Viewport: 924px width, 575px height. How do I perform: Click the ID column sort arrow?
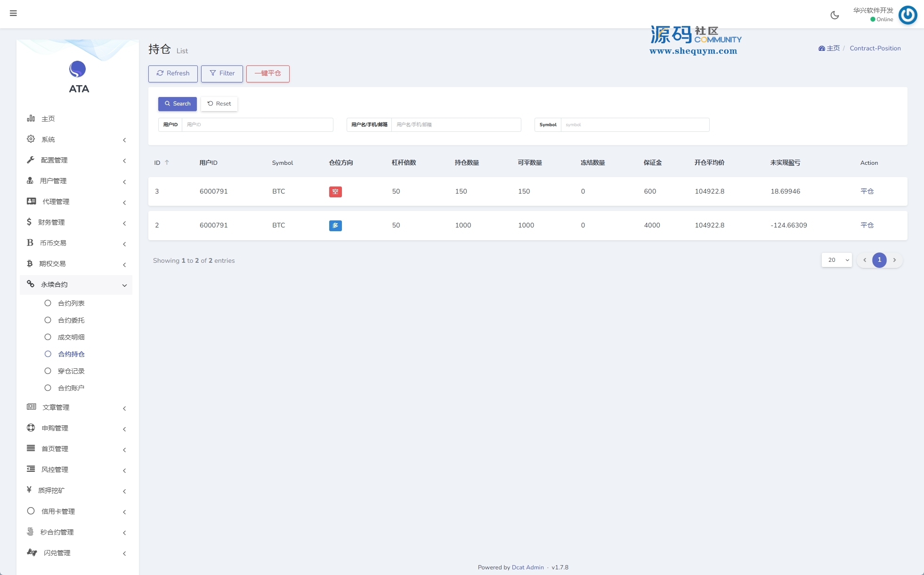[x=167, y=162]
